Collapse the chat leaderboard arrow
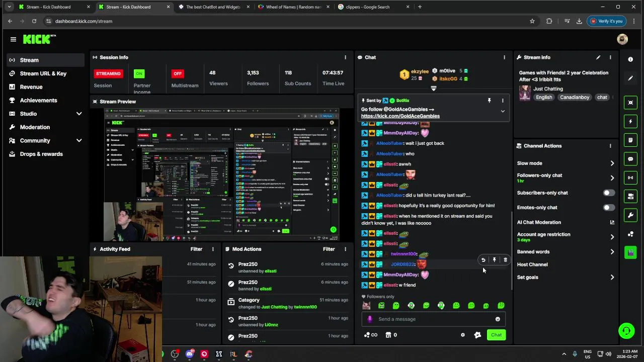The image size is (644, 362). (433, 88)
